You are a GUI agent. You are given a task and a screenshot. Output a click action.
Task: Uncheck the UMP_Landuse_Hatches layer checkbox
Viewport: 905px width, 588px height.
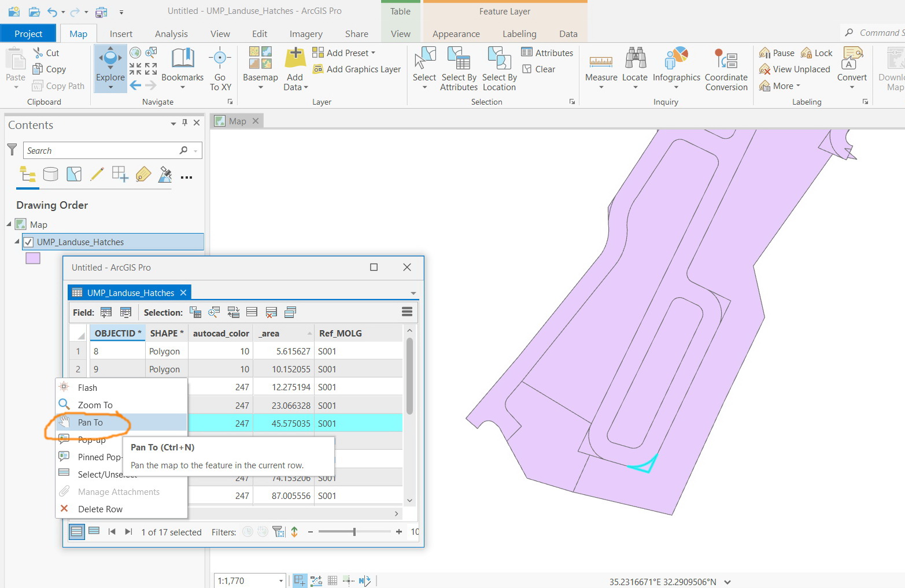click(x=28, y=242)
